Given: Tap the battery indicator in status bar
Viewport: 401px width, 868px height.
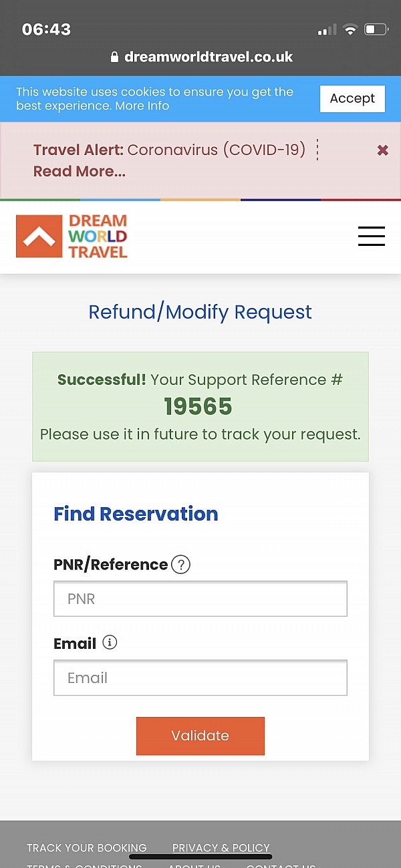Looking at the screenshot, I should click(x=376, y=29).
